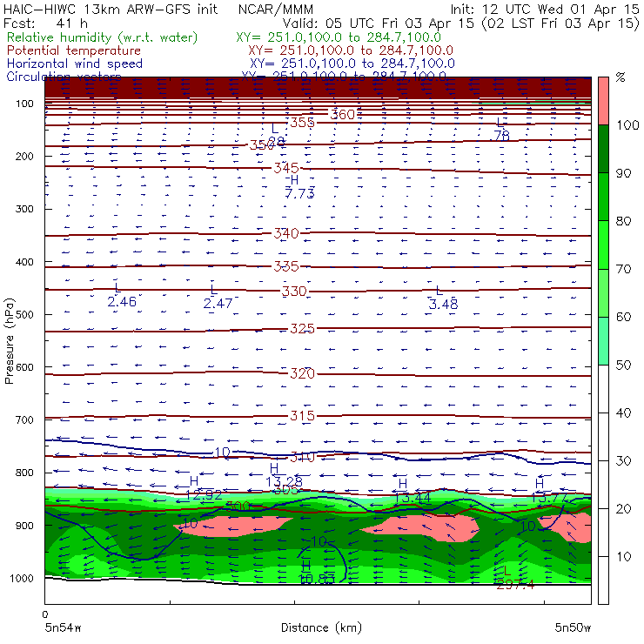Click the '315' potential temperature contour label

tap(302, 416)
